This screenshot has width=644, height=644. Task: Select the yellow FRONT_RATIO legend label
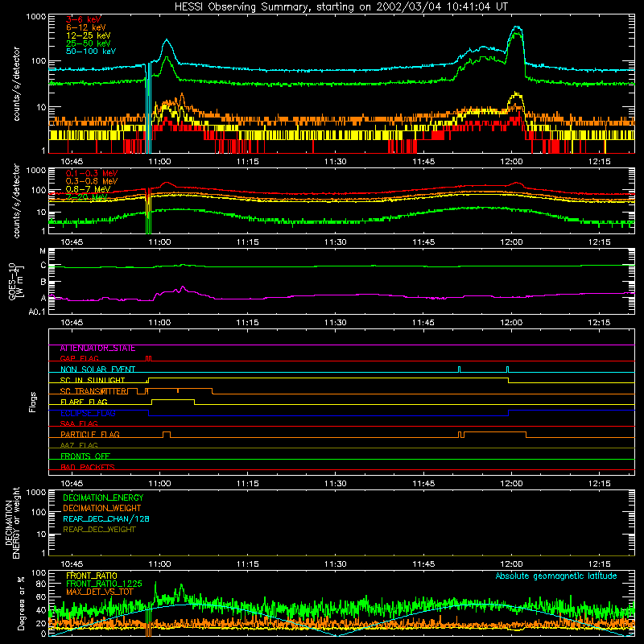click(92, 576)
